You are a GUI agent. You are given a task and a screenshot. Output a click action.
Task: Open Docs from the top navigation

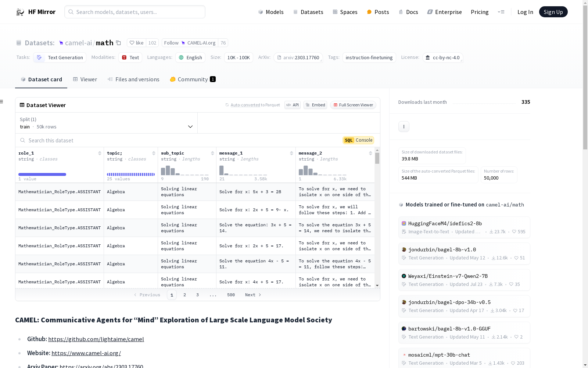tap(408, 12)
